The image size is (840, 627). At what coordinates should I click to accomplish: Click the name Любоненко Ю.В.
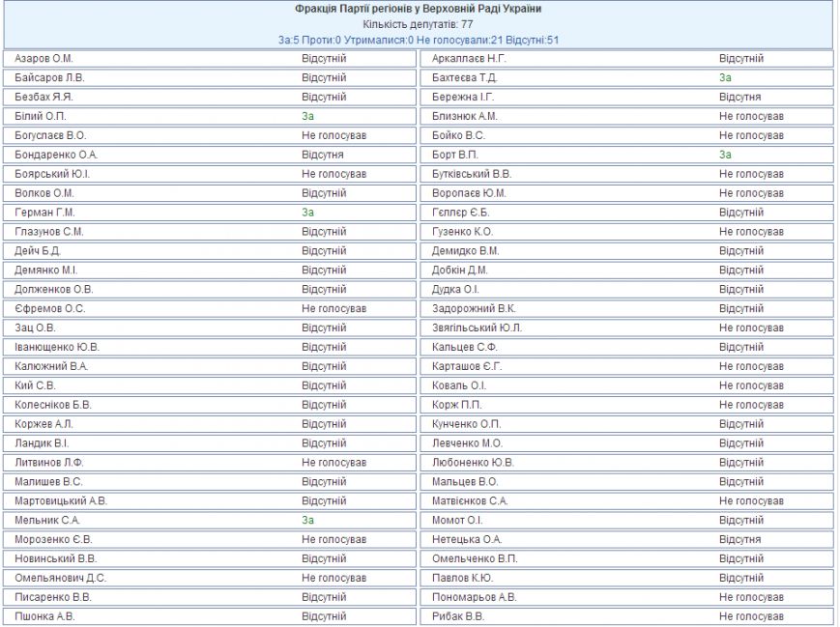pyautogui.click(x=473, y=463)
